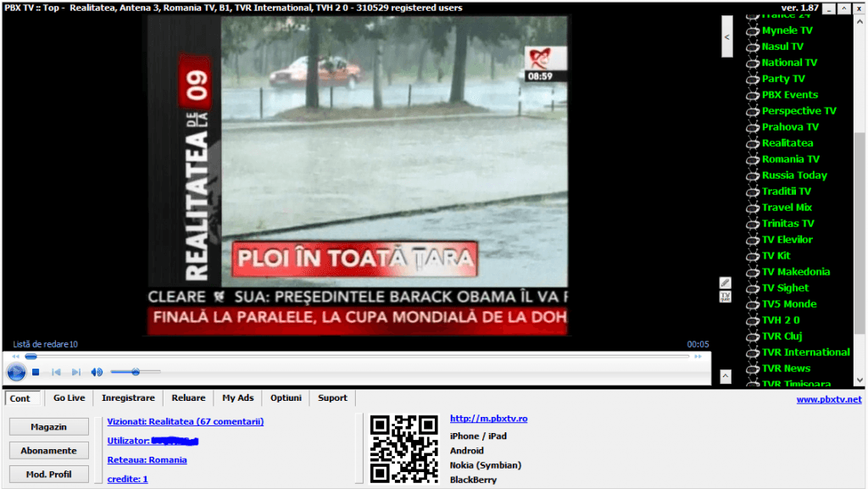Image resolution: width=868 pixels, height=489 pixels.
Task: Click the up-arrow button below the video
Action: (x=726, y=376)
